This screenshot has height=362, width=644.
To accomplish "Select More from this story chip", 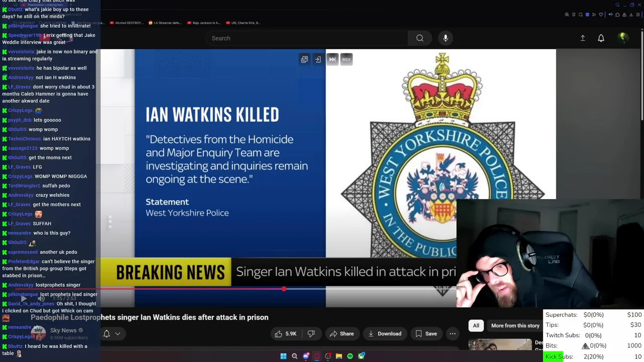I will 515,325.
